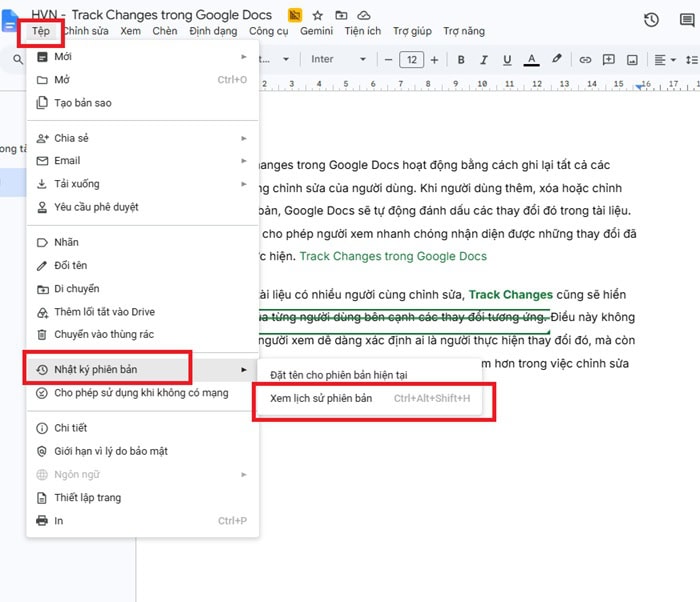
Task: Open the Tệp menu
Action: click(x=41, y=31)
